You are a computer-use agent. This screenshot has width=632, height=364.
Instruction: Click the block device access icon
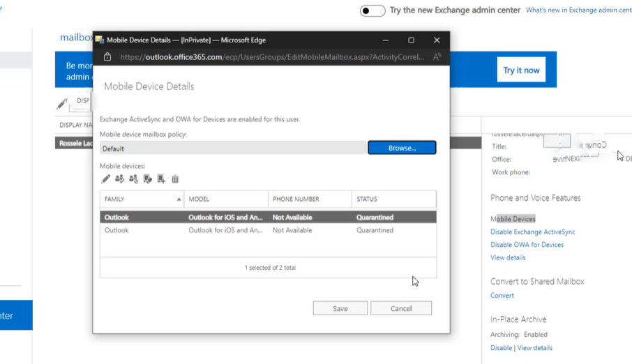pyautogui.click(x=133, y=179)
